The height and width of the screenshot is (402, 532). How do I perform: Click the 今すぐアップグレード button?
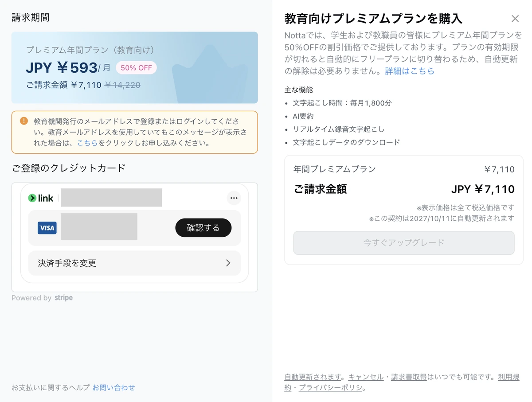(x=404, y=242)
